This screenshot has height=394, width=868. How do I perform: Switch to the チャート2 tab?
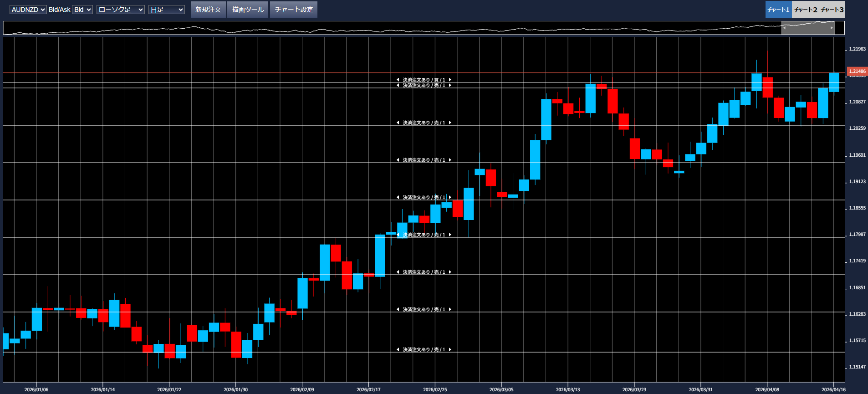click(805, 10)
